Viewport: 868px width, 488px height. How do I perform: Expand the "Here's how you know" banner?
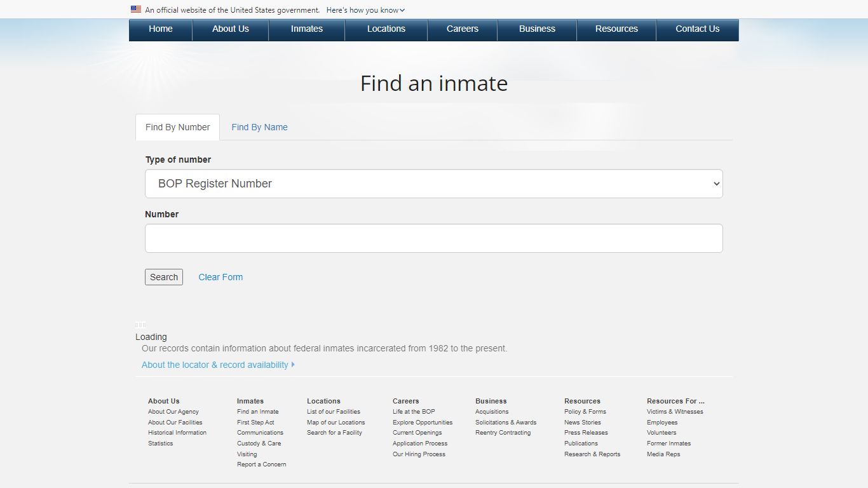[365, 10]
